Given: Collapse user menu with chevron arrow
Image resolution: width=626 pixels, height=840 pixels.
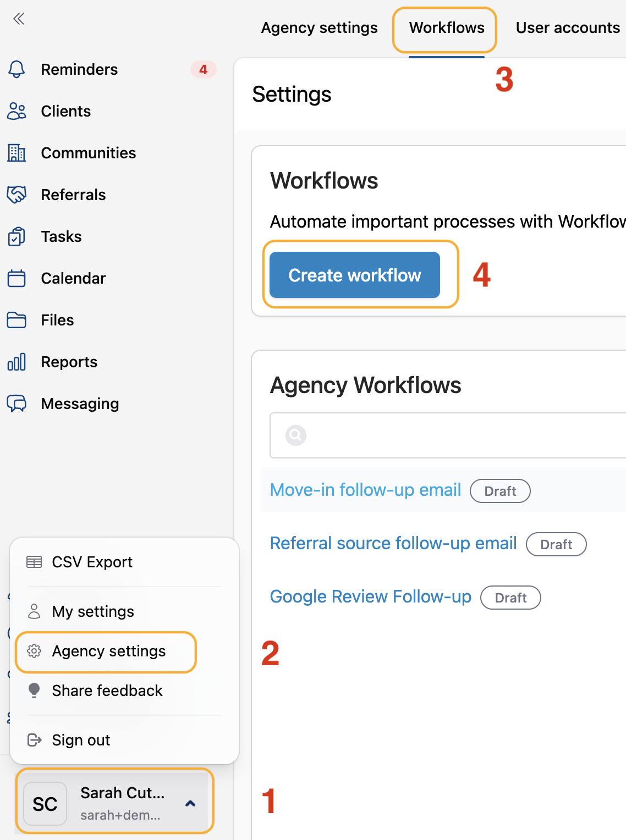Looking at the screenshot, I should (190, 804).
